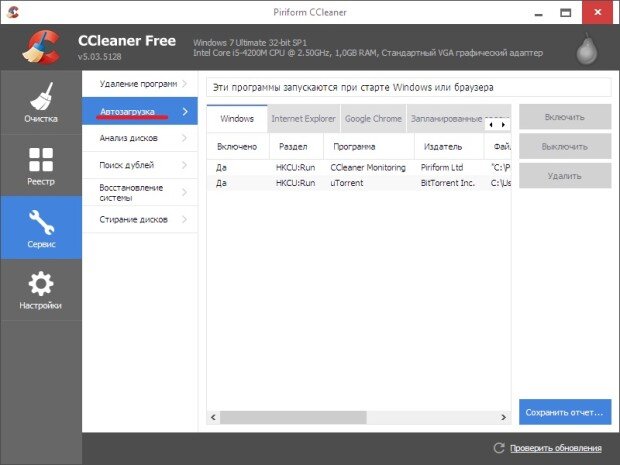
Task: Minimize the CCleaner window
Action: tap(538, 13)
